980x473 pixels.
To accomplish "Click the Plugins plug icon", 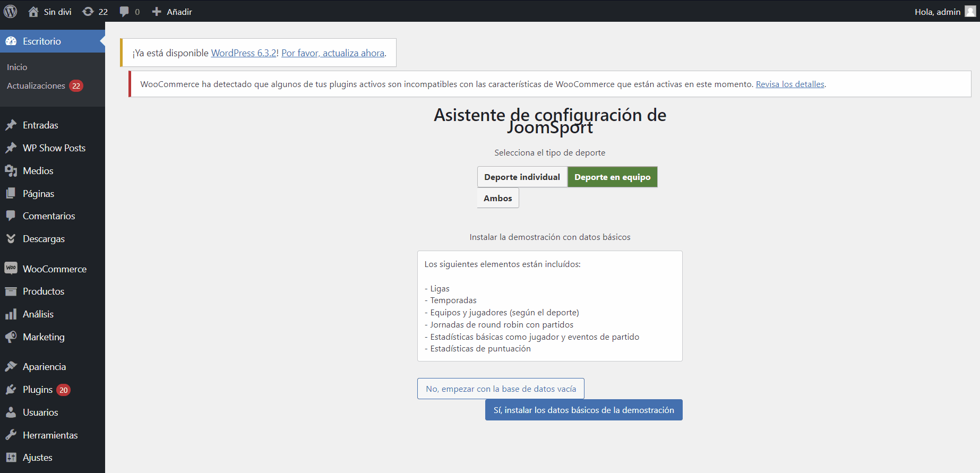I will point(11,390).
